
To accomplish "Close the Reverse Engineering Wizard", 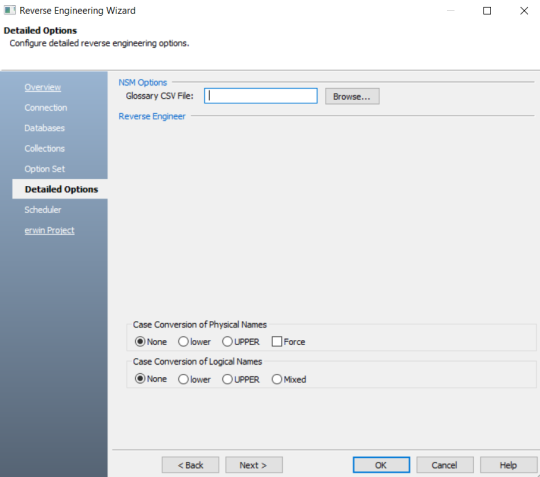I will tap(524, 11).
